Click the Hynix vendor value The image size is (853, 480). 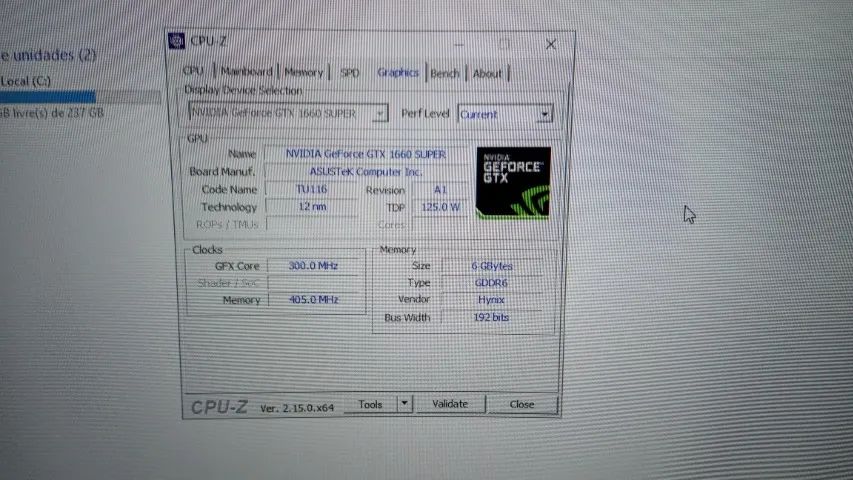coord(491,300)
